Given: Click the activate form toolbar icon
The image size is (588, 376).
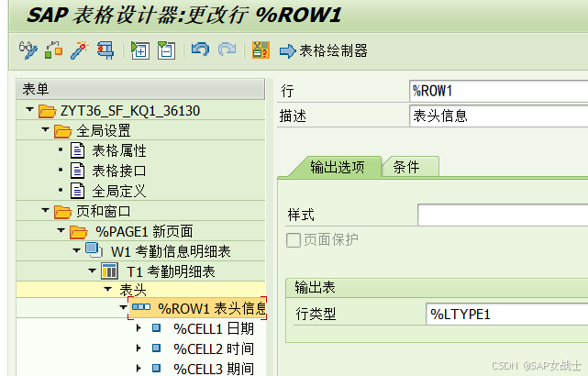Looking at the screenshot, I should click(x=53, y=50).
